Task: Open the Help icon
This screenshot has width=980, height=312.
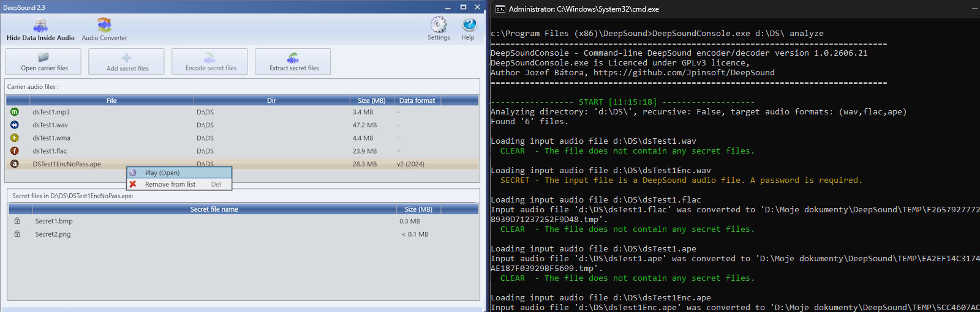Action: (469, 29)
